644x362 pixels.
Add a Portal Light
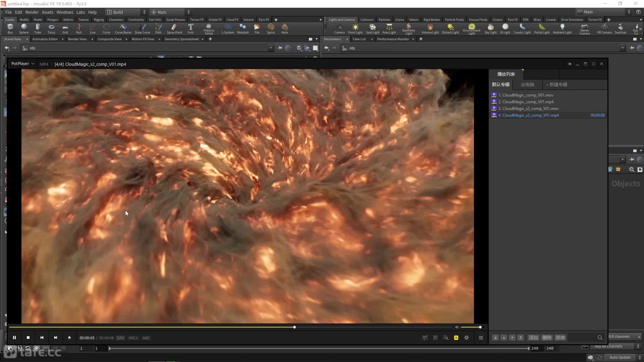point(542,29)
